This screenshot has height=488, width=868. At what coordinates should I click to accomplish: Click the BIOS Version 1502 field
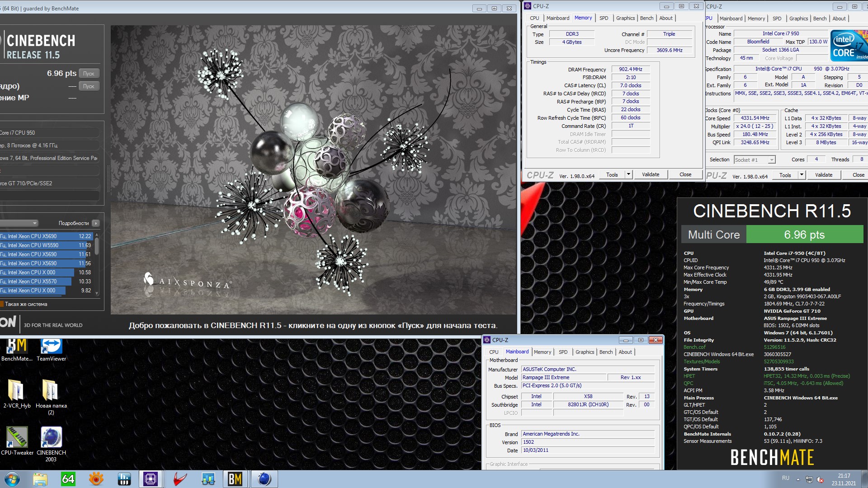point(588,442)
